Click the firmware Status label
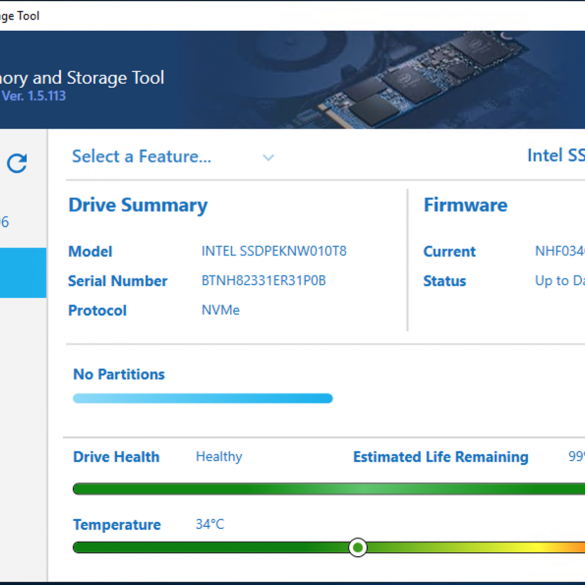The height and width of the screenshot is (585, 585). pyautogui.click(x=445, y=281)
